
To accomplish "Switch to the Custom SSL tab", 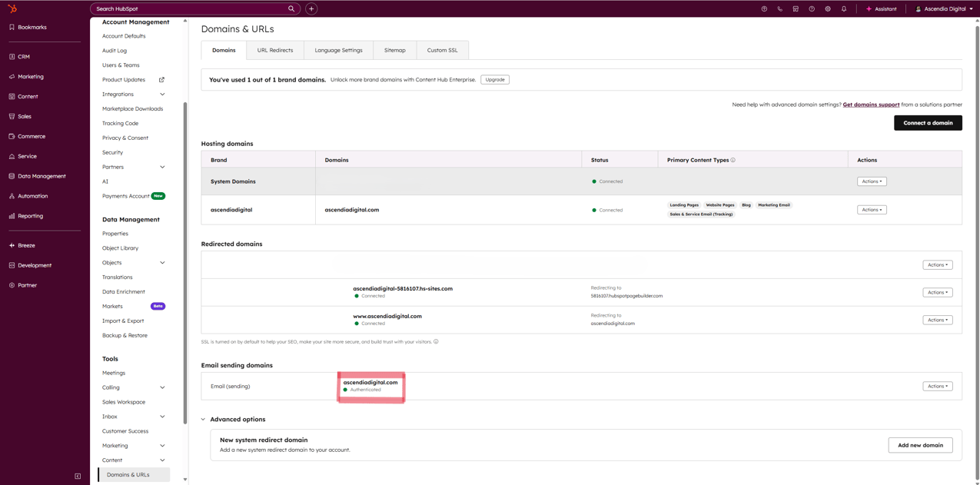I will tap(442, 50).
